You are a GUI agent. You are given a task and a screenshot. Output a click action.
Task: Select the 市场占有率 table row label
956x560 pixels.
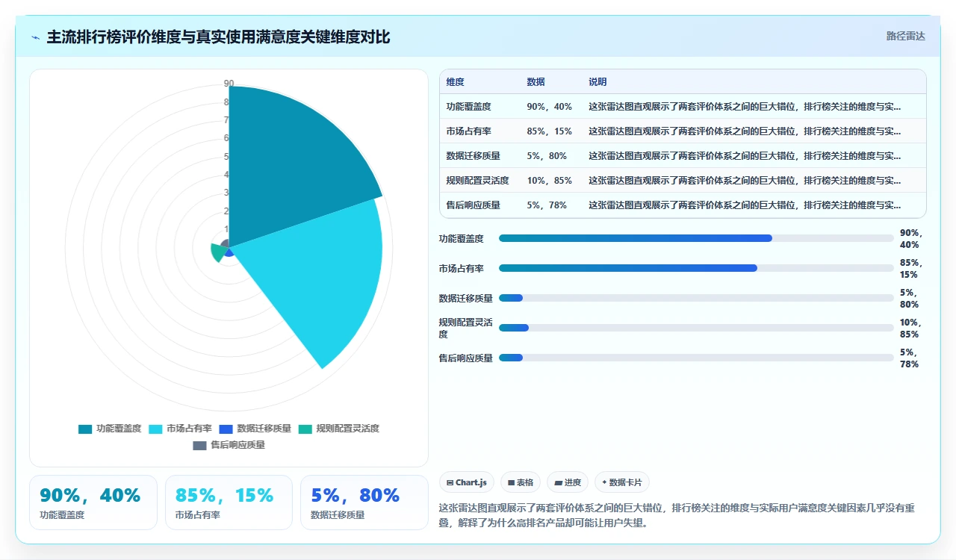pyautogui.click(x=468, y=131)
